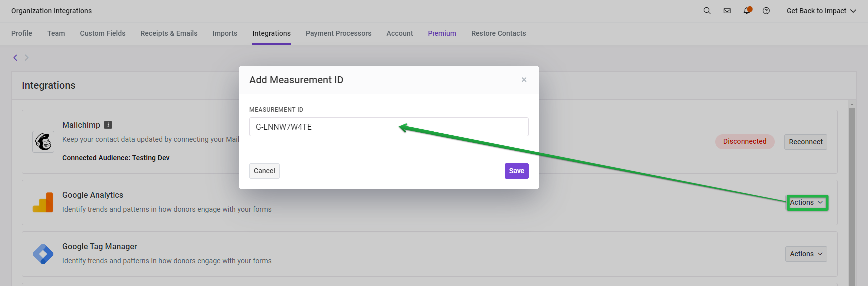The height and width of the screenshot is (286, 868).
Task: Click the Google Analytics logo
Action: point(43,202)
